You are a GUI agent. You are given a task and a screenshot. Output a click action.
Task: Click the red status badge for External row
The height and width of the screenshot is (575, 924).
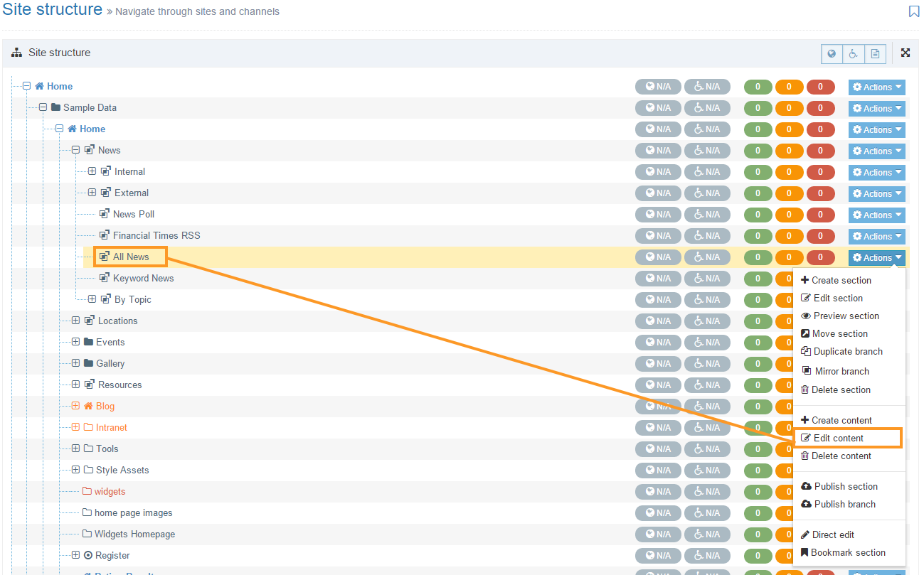pyautogui.click(x=820, y=193)
